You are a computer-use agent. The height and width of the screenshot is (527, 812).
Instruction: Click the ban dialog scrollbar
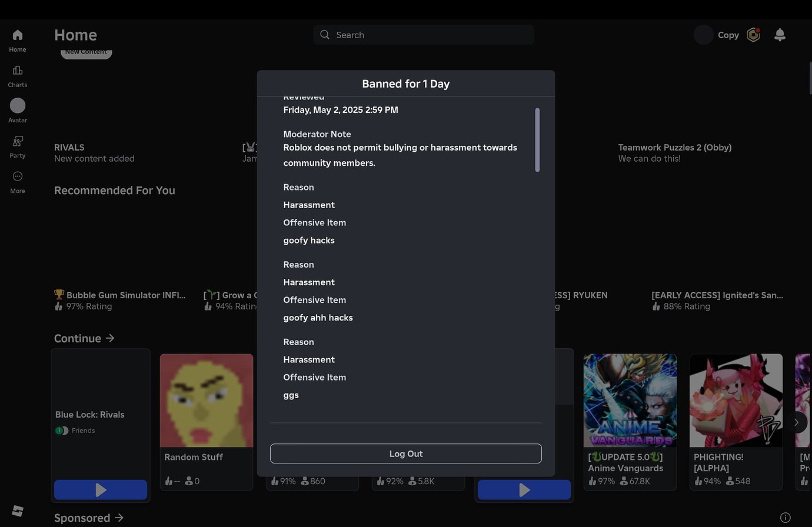click(x=537, y=140)
